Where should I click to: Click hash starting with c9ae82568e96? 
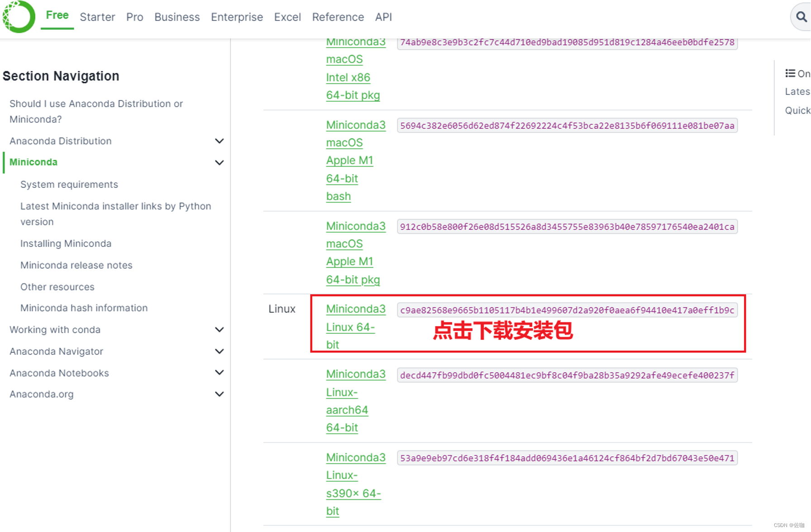click(x=568, y=310)
